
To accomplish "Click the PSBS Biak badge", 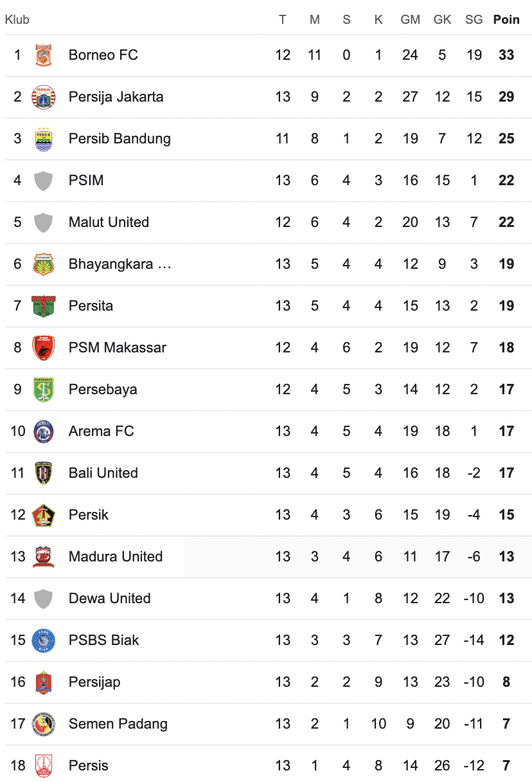I will click(44, 641).
